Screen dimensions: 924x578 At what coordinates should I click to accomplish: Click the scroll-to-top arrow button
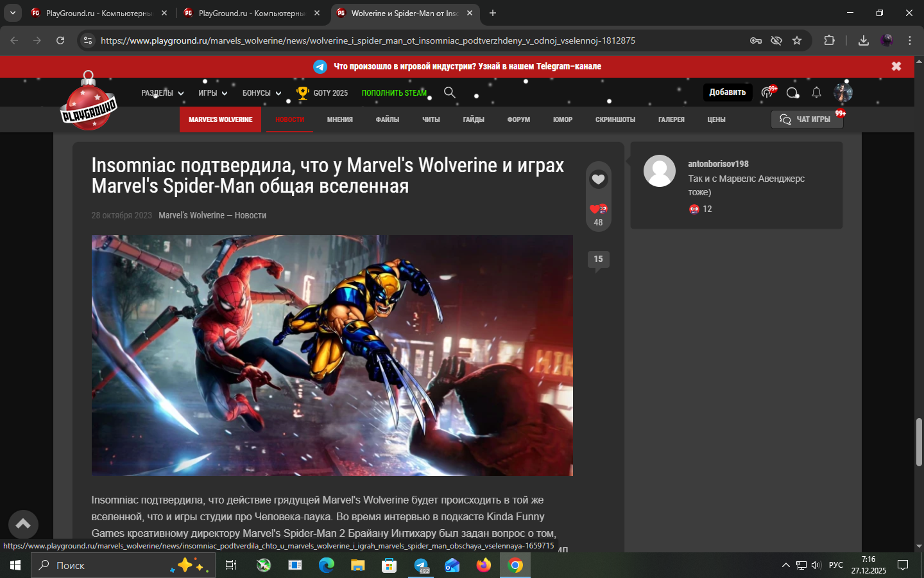23,524
